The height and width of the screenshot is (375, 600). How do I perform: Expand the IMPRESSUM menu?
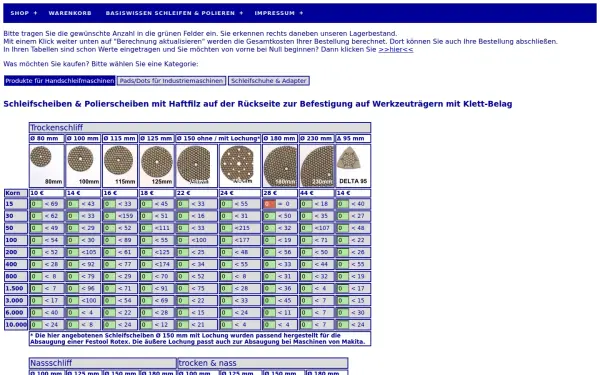279,13
